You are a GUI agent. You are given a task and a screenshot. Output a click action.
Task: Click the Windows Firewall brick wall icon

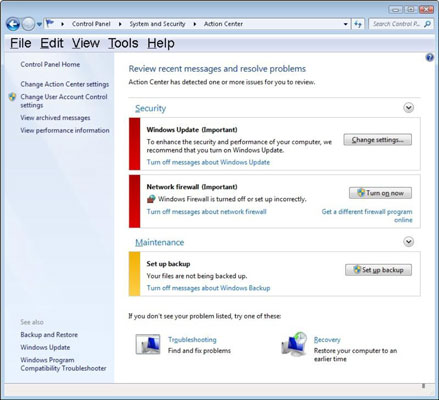click(151, 199)
